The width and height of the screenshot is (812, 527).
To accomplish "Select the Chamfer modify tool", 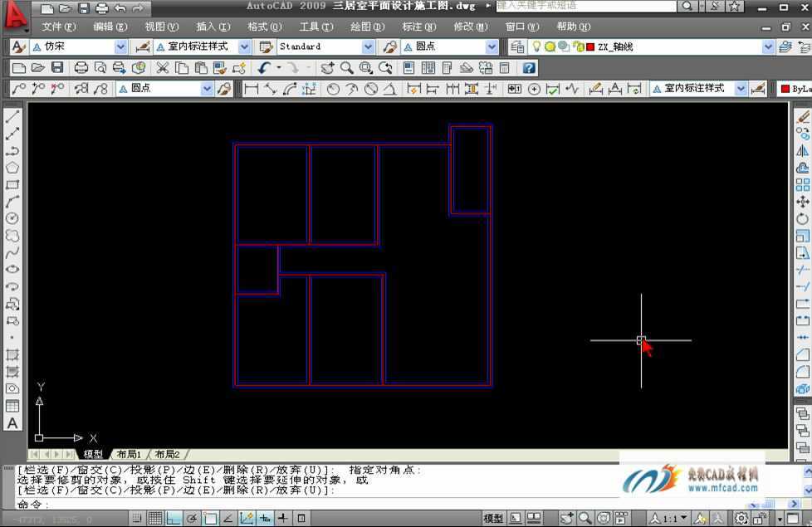I will [803, 354].
